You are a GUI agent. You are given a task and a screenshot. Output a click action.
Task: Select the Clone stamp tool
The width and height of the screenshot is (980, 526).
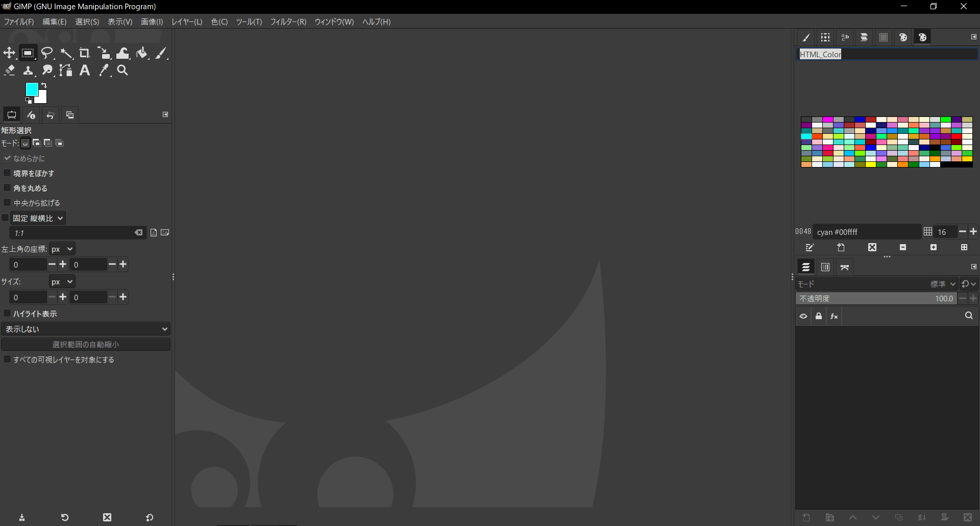(x=28, y=70)
